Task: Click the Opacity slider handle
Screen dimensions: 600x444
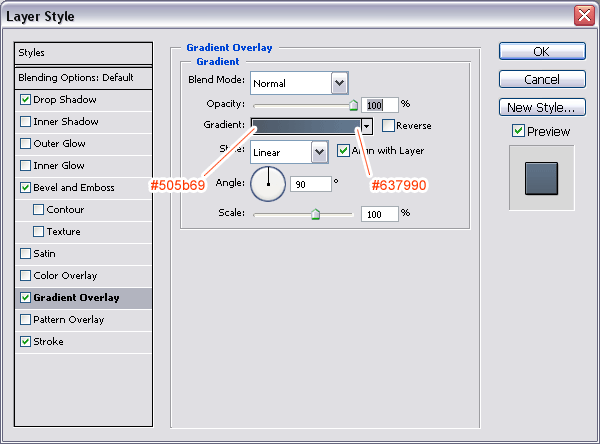Action: pos(353,103)
